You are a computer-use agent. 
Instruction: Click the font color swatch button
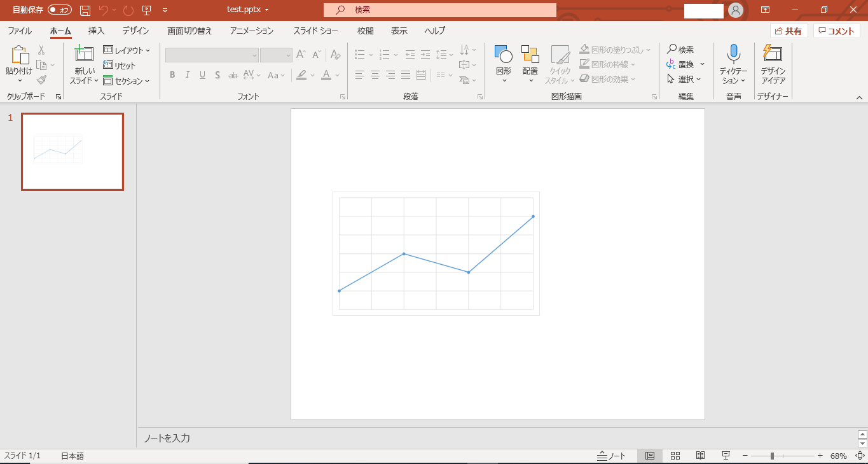[326, 75]
